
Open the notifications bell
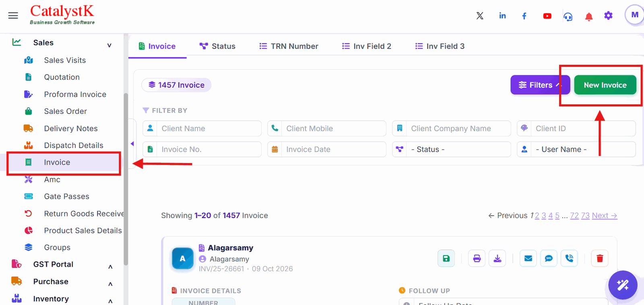click(x=589, y=16)
